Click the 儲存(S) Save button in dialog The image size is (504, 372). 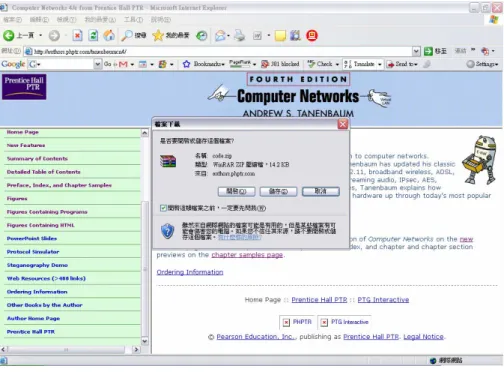click(x=278, y=191)
